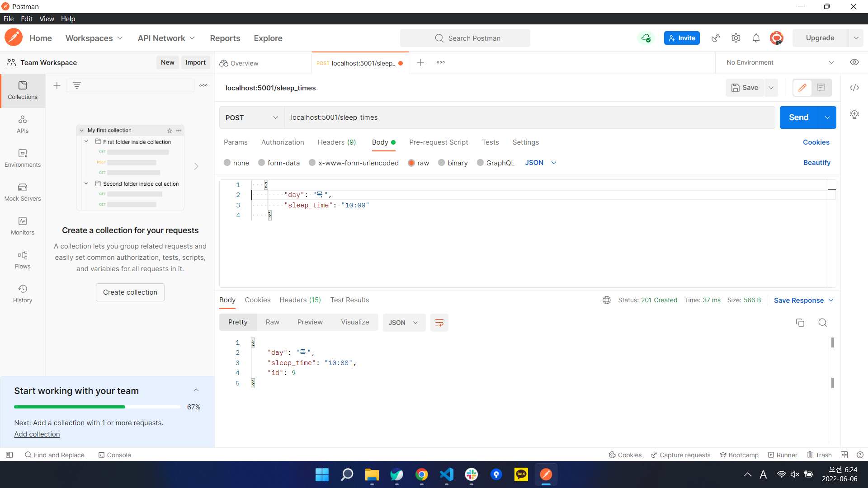The height and width of the screenshot is (488, 868).
Task: Switch to build mode with the pencil icon
Action: 802,88
